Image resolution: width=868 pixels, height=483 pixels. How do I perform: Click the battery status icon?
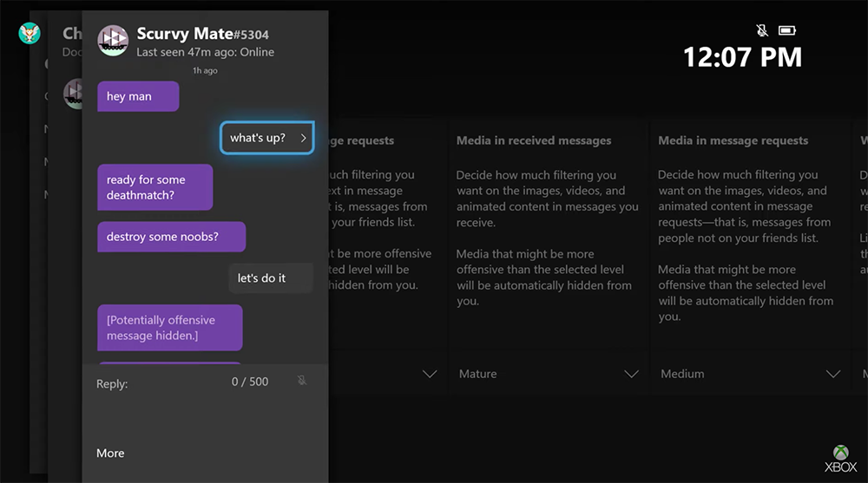tap(786, 29)
